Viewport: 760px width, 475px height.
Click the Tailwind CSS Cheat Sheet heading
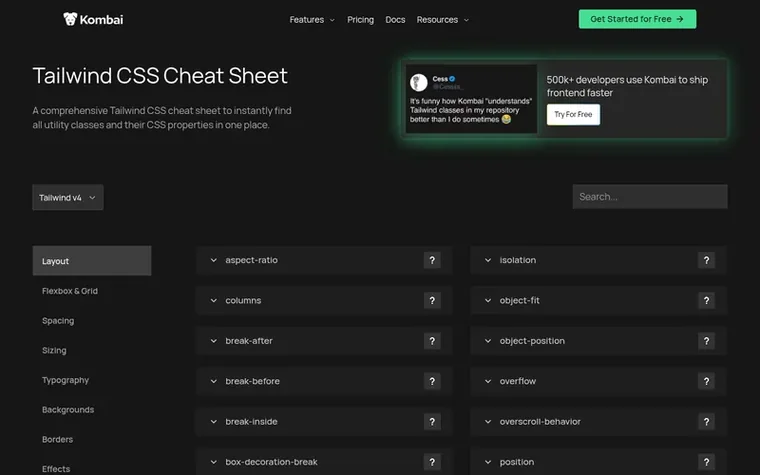tap(160, 76)
